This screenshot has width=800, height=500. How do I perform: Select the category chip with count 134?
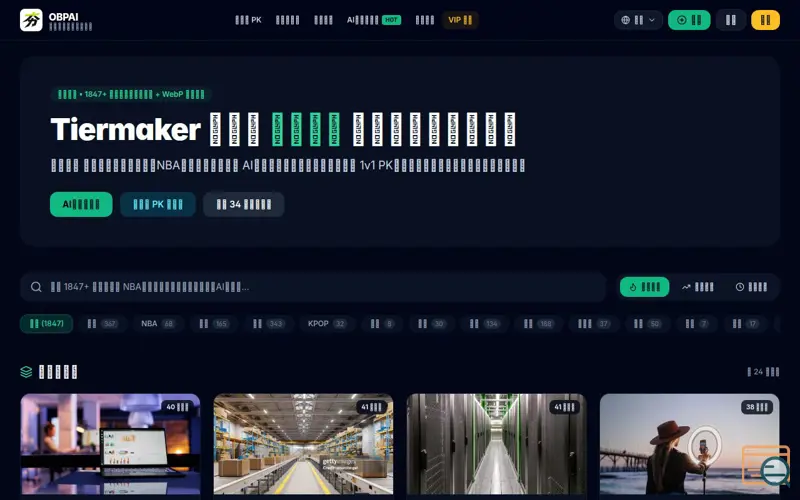pos(484,323)
